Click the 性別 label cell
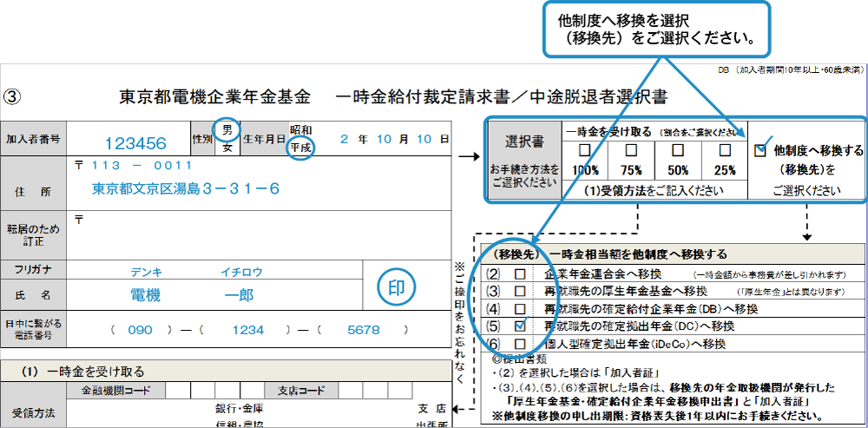 (202, 140)
